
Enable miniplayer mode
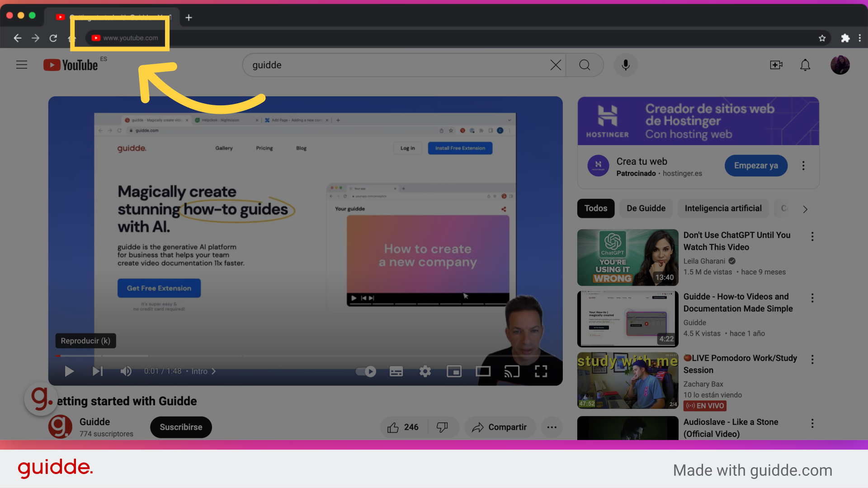click(x=454, y=371)
